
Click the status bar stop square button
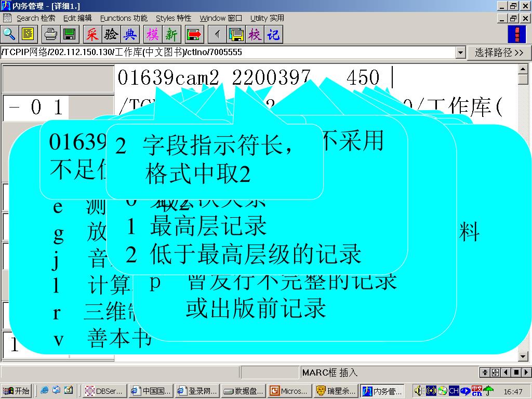516,372
